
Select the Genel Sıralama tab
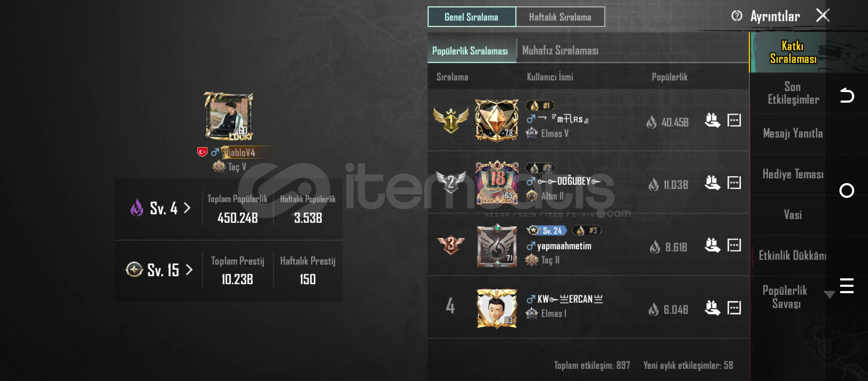tap(472, 17)
